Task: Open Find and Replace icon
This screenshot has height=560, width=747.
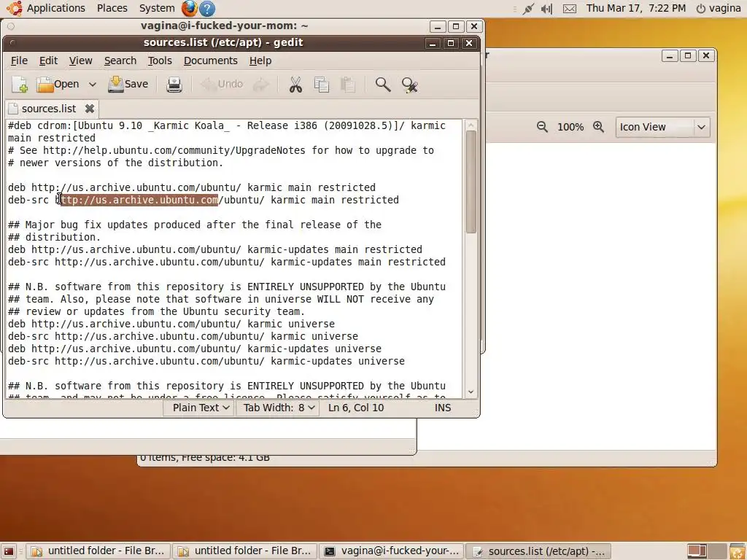Action: tap(409, 85)
